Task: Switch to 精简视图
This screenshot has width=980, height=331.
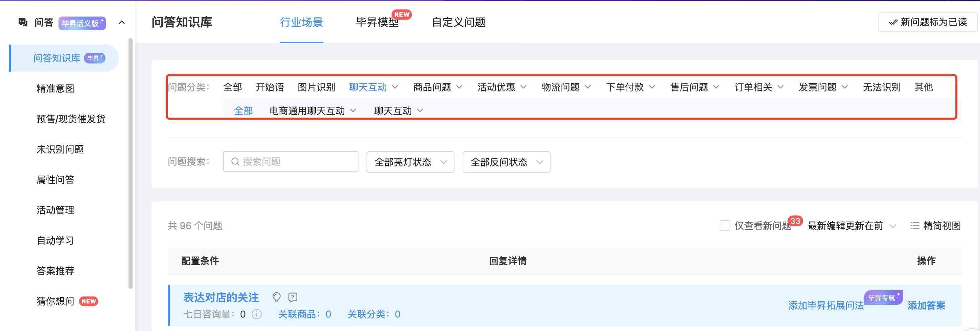Action: point(935,226)
